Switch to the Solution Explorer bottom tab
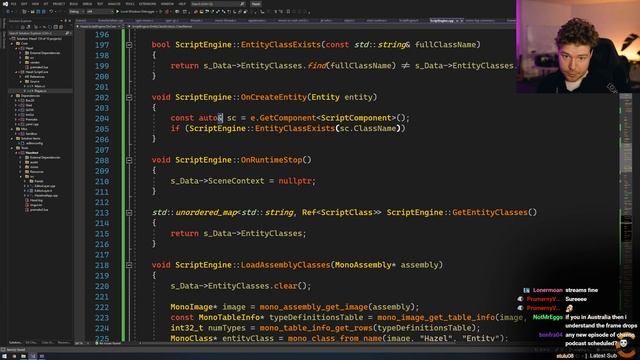The width and height of the screenshot is (640, 360). point(15,342)
